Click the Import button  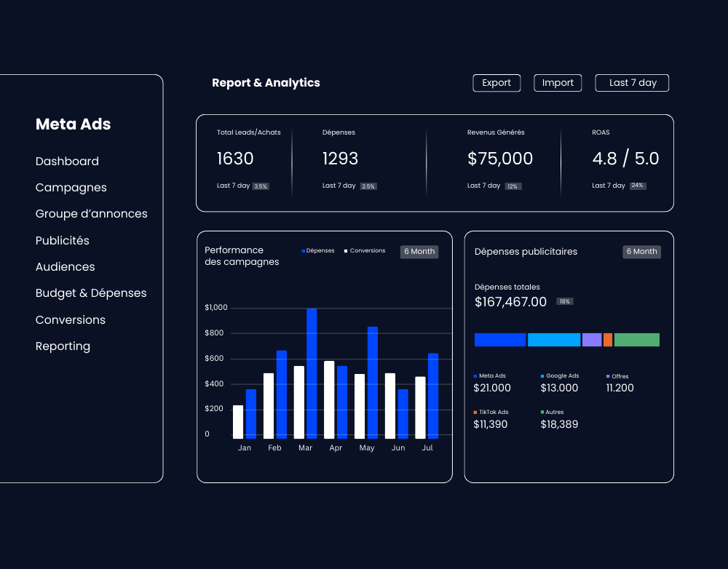558,83
